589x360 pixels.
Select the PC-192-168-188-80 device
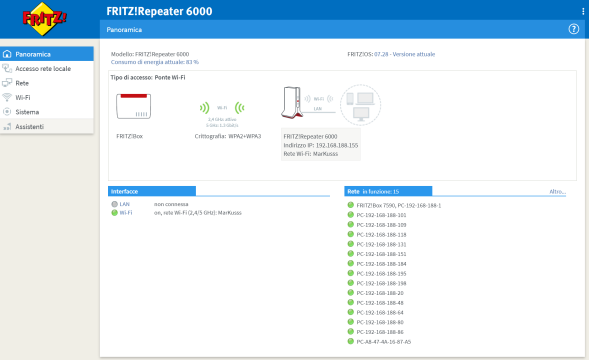pyautogui.click(x=380, y=322)
